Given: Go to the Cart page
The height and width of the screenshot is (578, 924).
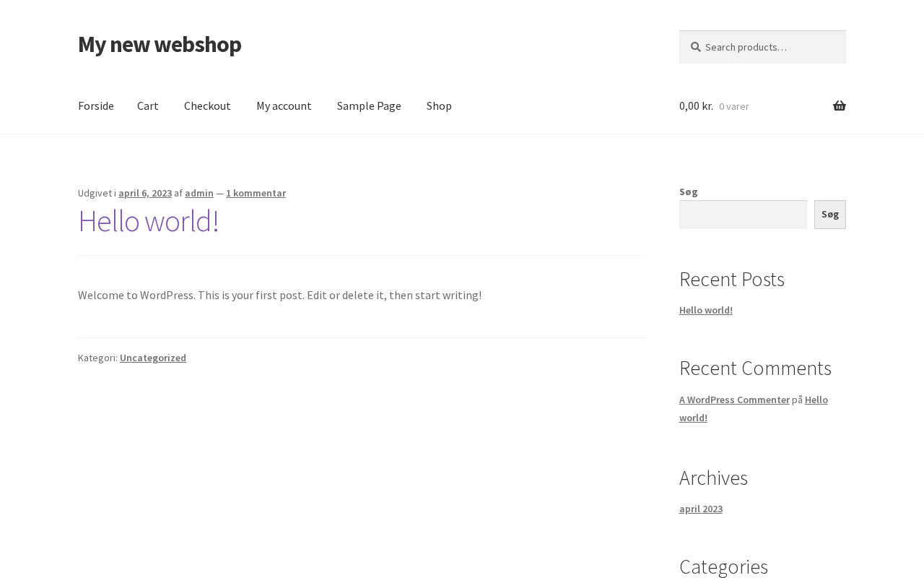Looking at the screenshot, I should (147, 106).
